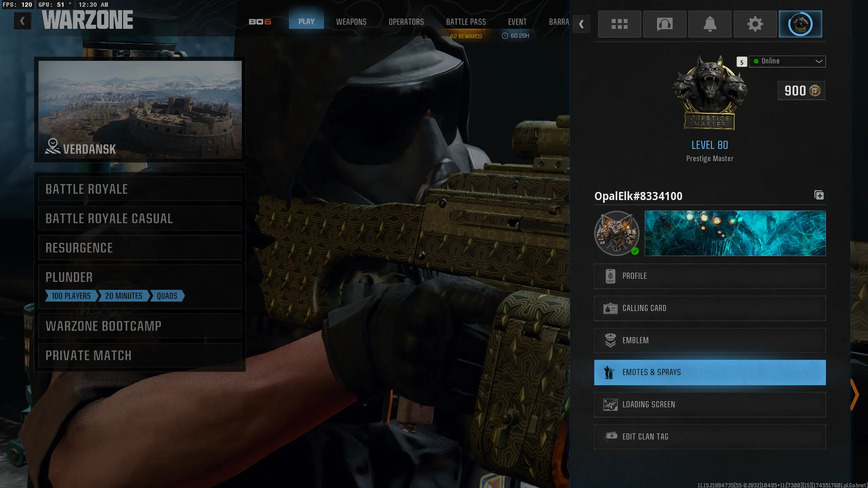Viewport: 868px width, 488px height.
Task: Open the notifications bell icon
Action: click(710, 24)
